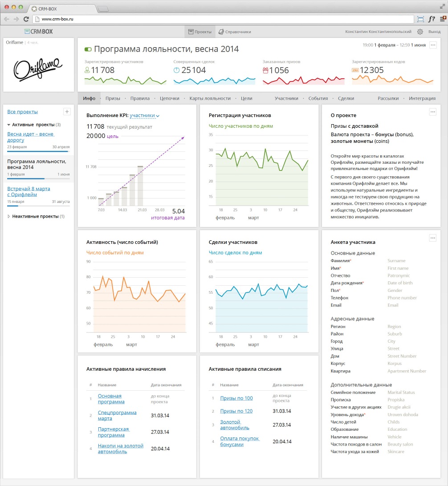Screen dimensions: 448x486
Task: Switch to the Сделки tab
Action: tap(346, 98)
